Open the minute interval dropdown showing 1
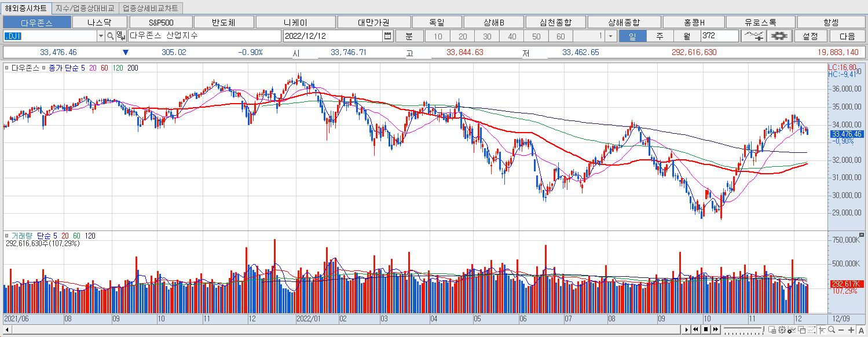868x337 pixels. point(611,35)
